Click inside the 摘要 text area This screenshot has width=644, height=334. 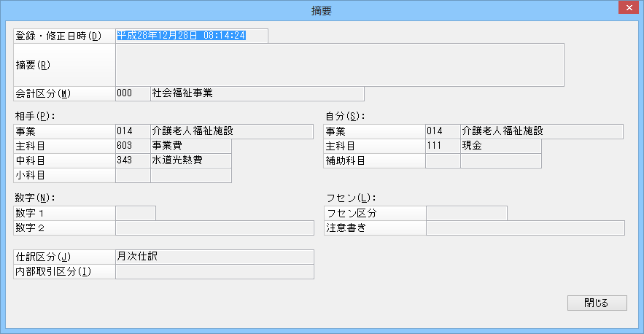click(x=339, y=65)
